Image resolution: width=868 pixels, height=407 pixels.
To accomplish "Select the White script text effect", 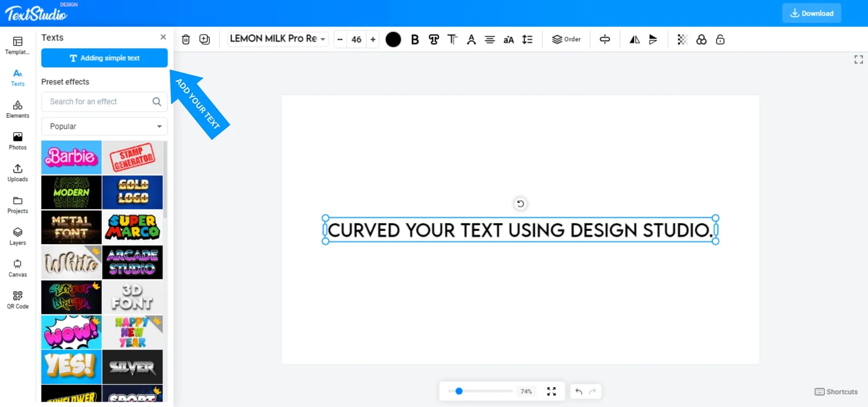I will click(x=71, y=262).
